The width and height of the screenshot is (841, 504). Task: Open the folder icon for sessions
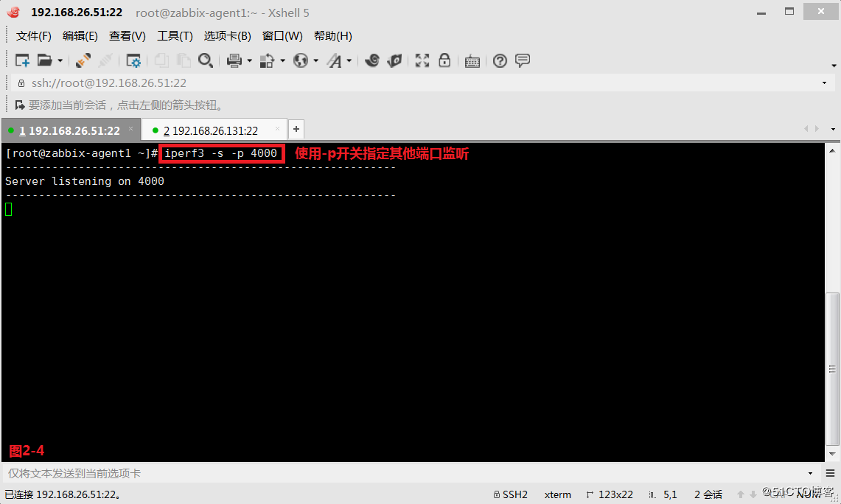(44, 60)
